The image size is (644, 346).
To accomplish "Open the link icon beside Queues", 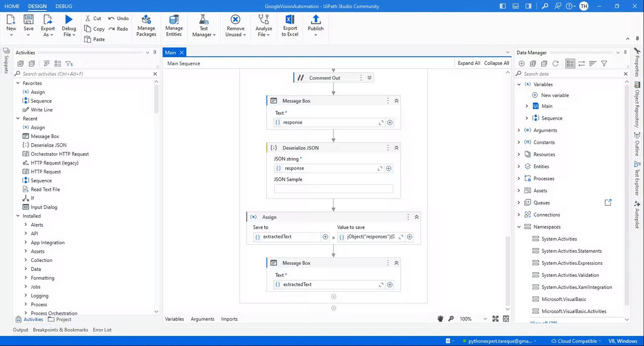I will [608, 203].
